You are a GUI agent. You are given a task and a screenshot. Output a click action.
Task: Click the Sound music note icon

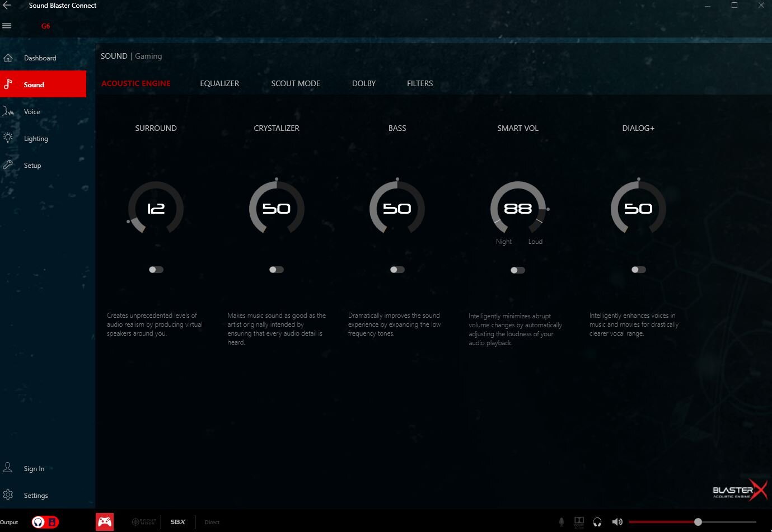(x=8, y=84)
